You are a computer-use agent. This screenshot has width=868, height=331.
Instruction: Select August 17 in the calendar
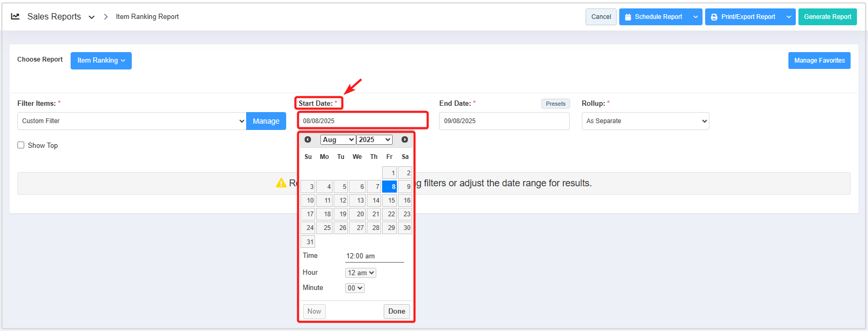pos(308,214)
